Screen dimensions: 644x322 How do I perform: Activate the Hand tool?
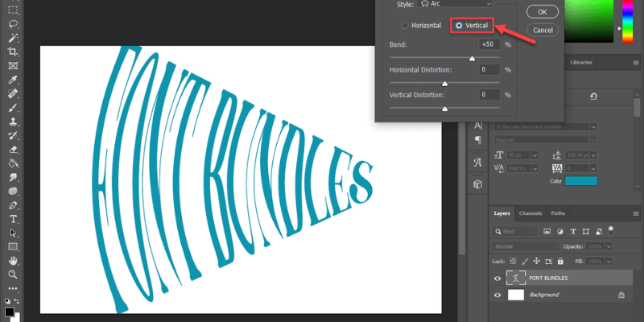coord(13,261)
